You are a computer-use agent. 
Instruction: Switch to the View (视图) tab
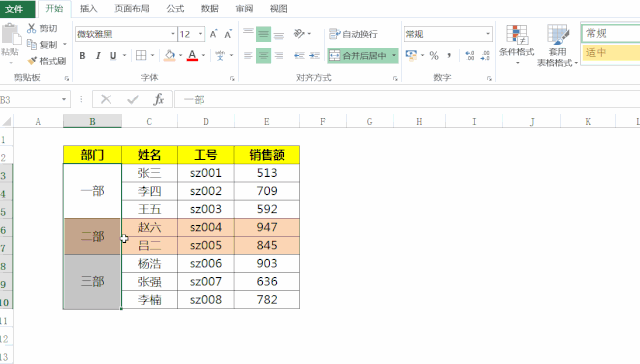click(x=279, y=9)
